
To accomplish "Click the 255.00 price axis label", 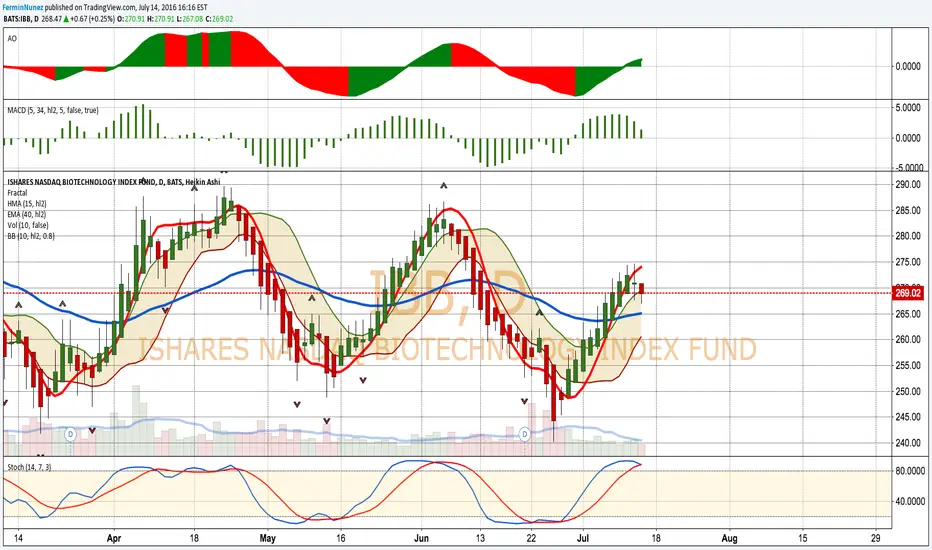I will (x=908, y=365).
